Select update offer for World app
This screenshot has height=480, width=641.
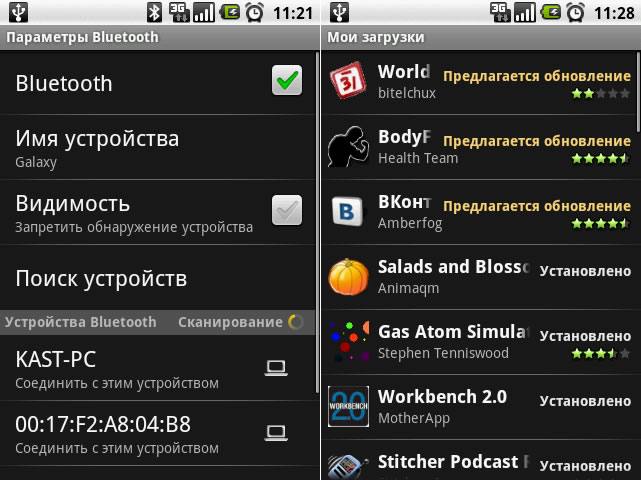click(x=537, y=76)
